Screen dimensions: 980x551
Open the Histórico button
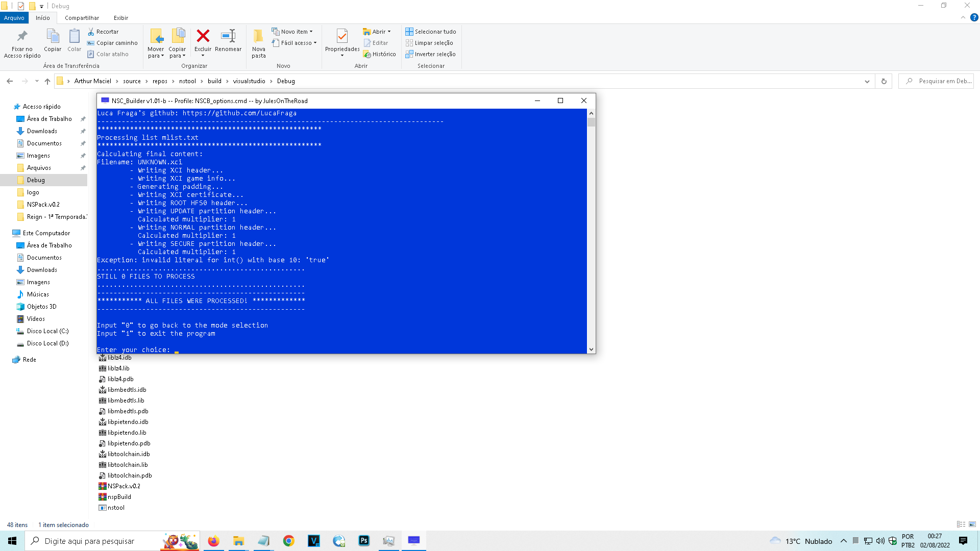point(379,54)
